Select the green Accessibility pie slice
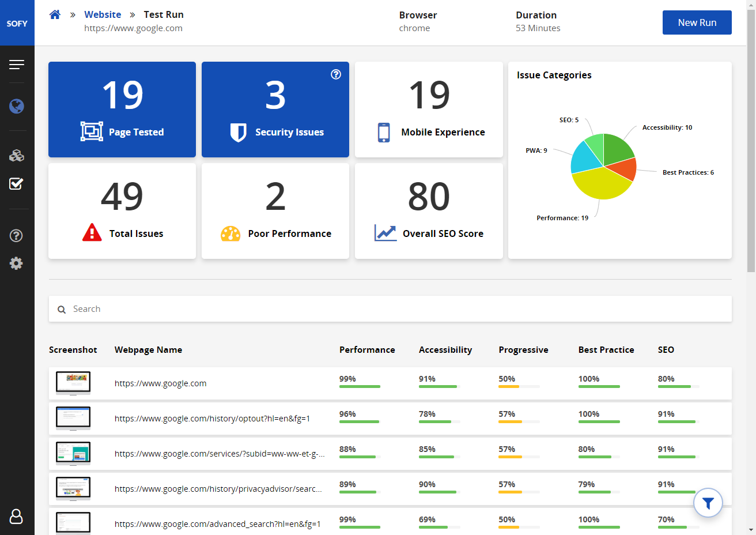The height and width of the screenshot is (535, 756). (x=617, y=149)
